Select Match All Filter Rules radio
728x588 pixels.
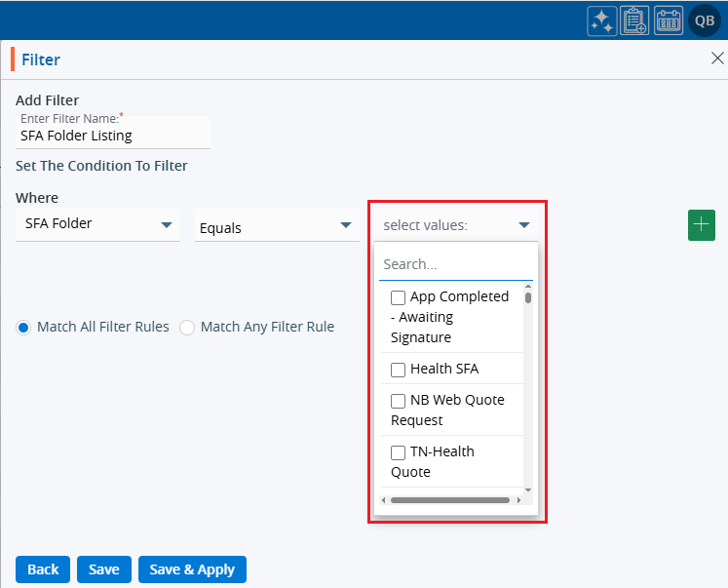[x=23, y=328]
